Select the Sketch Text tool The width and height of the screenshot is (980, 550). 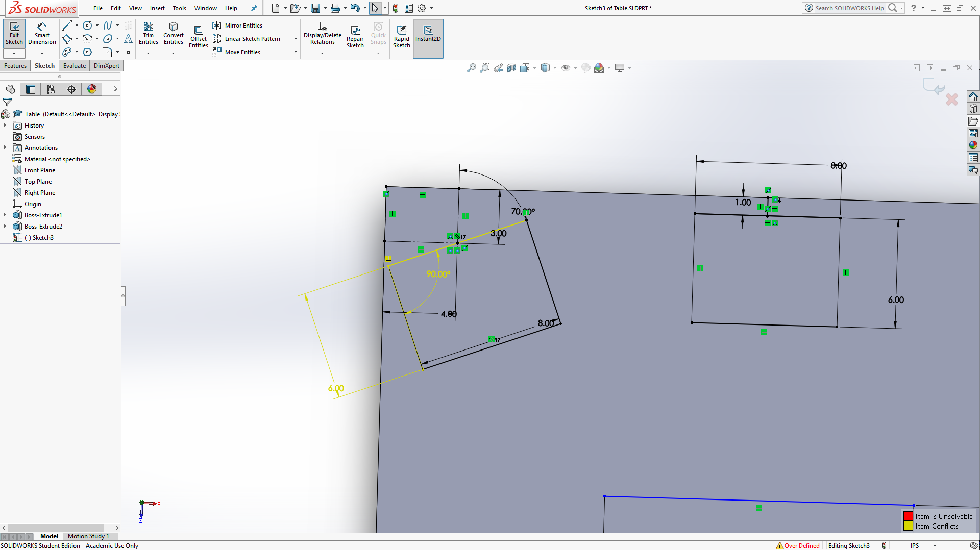coord(128,39)
